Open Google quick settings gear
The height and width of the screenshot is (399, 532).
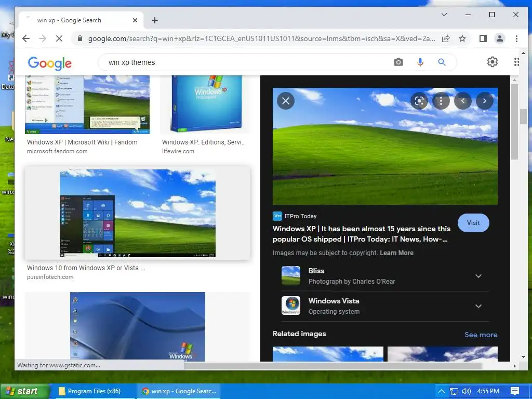coord(493,62)
